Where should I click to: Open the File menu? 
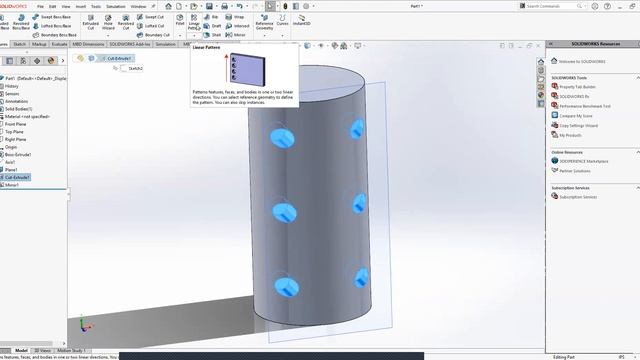tap(40, 7)
